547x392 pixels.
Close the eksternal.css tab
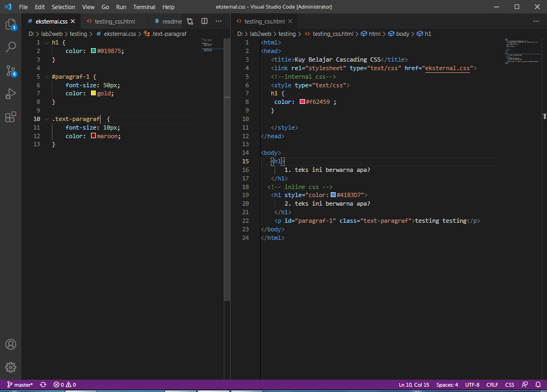point(73,21)
